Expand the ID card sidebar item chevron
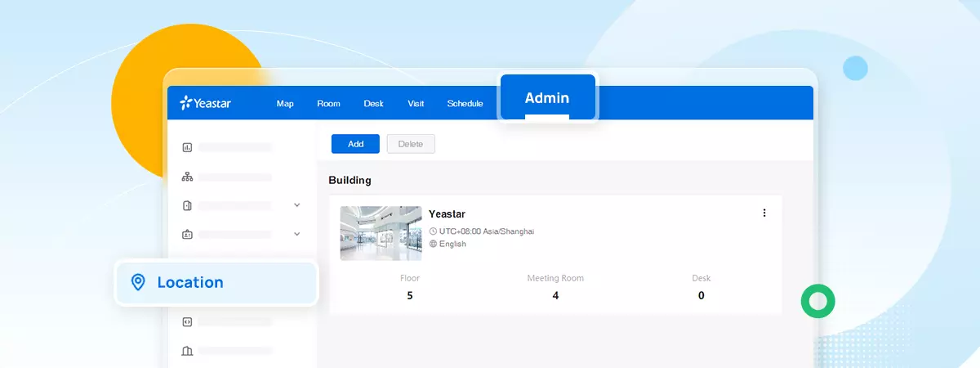The image size is (980, 368). (x=297, y=234)
